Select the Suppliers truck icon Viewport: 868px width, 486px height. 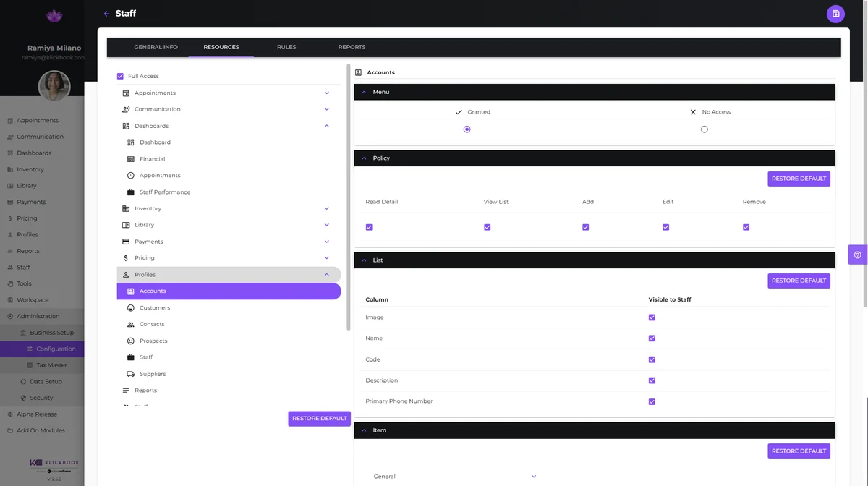tap(131, 374)
